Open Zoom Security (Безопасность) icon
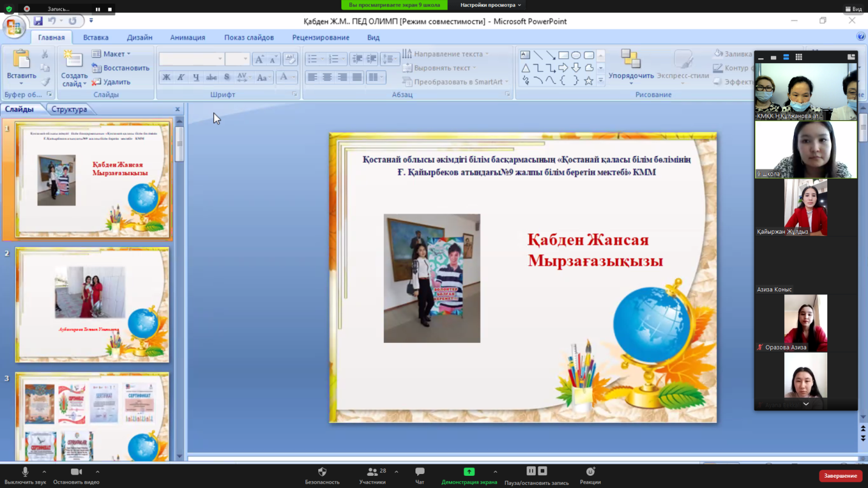Image resolution: width=868 pixels, height=488 pixels. pos(322,472)
